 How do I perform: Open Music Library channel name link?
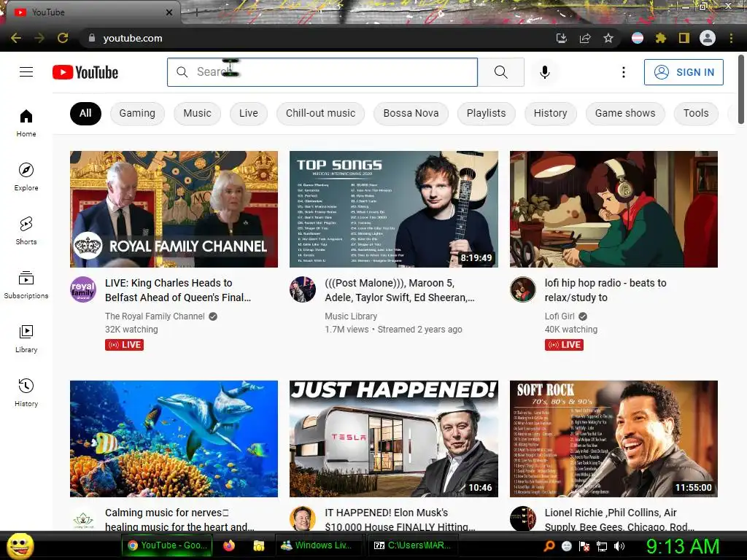click(x=351, y=316)
